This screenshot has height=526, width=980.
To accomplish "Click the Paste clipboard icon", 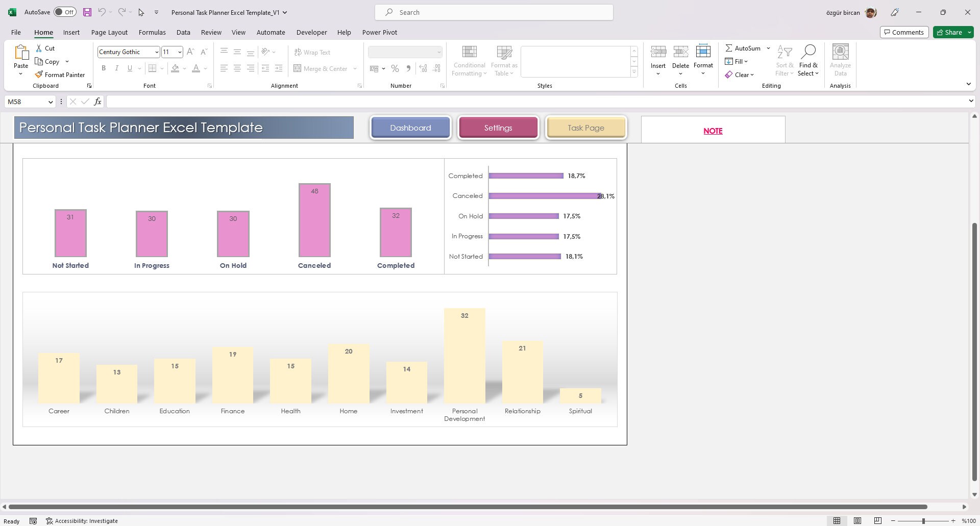I will [x=21, y=53].
